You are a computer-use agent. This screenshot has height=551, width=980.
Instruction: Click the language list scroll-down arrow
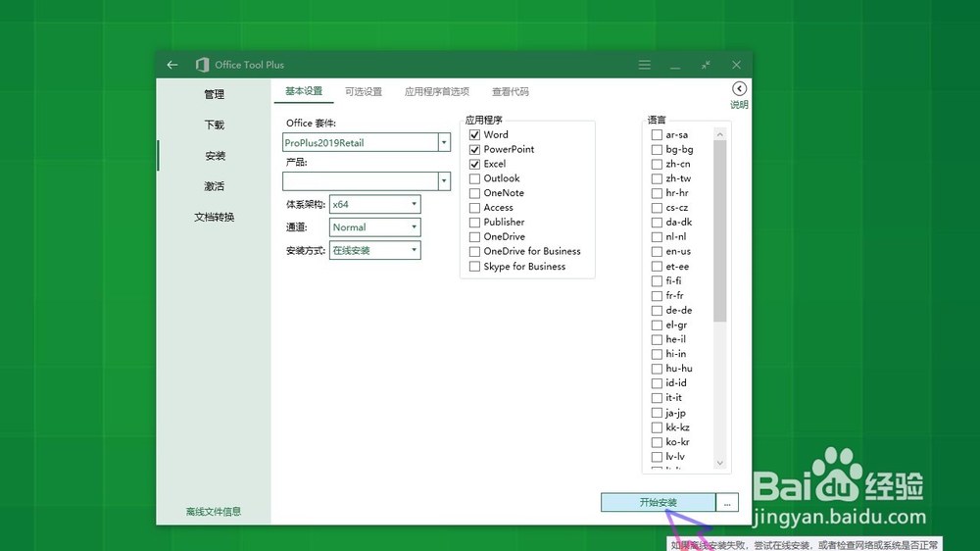tap(720, 463)
